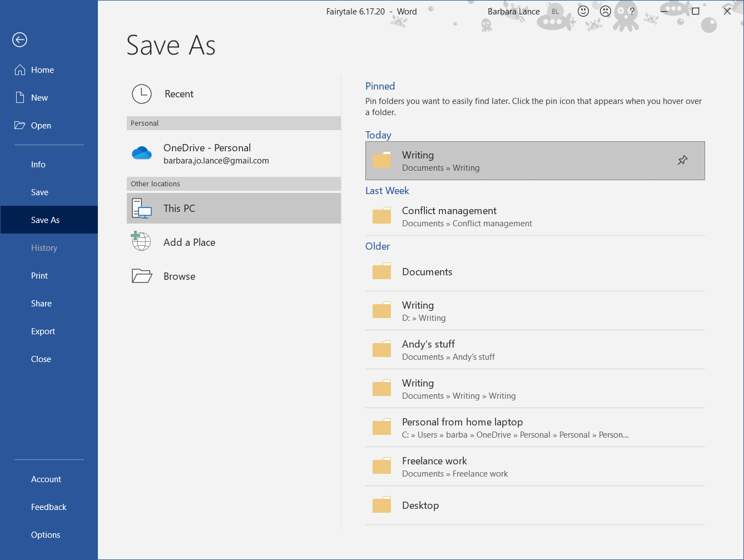Click the smiley face feedback icon
The width and height of the screenshot is (744, 560).
pos(583,11)
